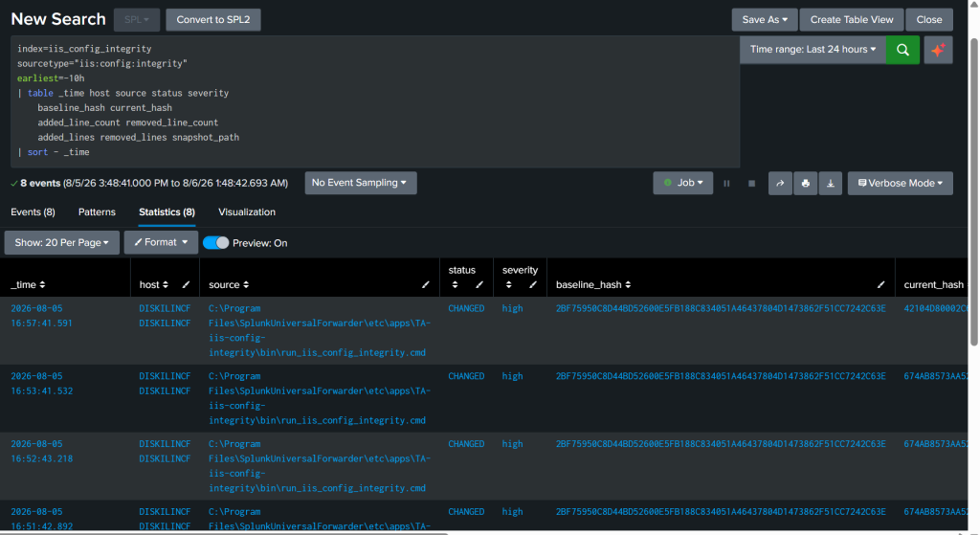Click baseline hash value in the 16:57:41 row

[721, 308]
